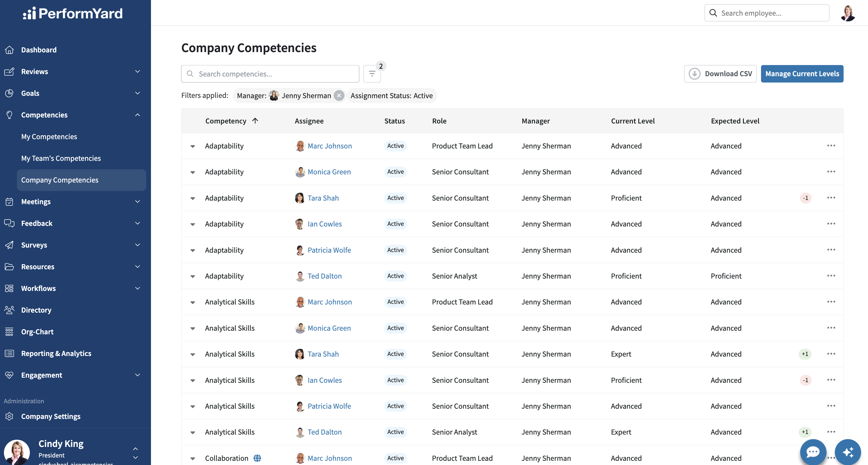This screenshot has height=465, width=868.
Task: Collapse the Competencies sidebar section
Action: 137,115
